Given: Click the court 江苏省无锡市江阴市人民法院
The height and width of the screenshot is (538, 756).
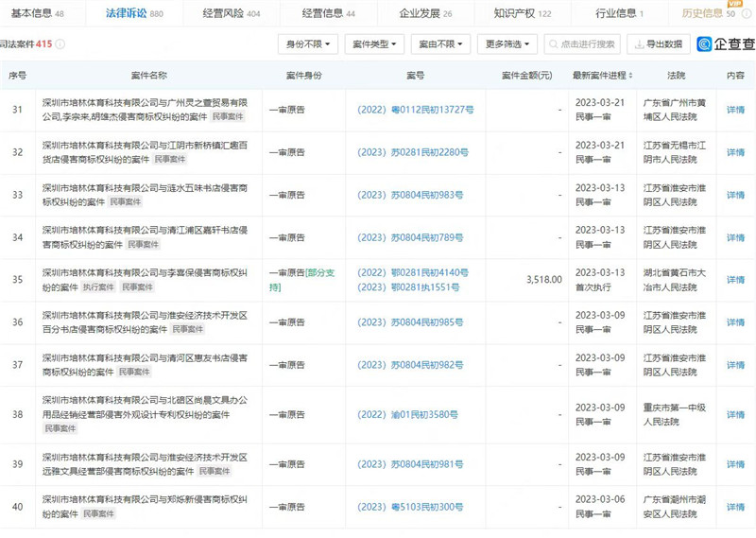Looking at the screenshot, I should point(675,152).
